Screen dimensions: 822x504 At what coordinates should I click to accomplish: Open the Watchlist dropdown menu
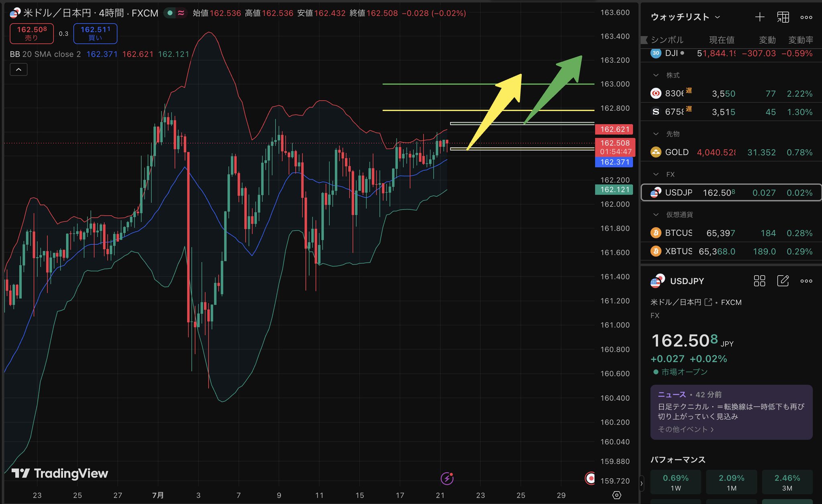(686, 17)
